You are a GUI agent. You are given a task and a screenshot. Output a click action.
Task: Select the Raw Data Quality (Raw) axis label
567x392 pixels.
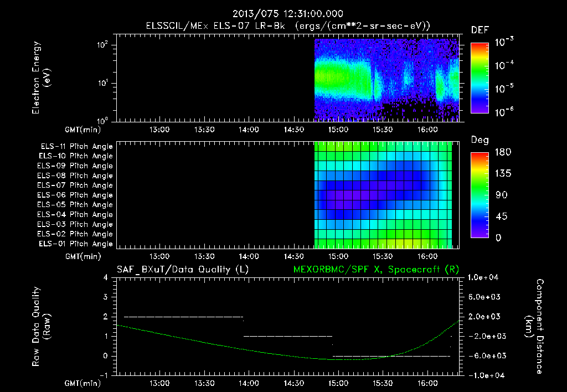(x=41, y=327)
